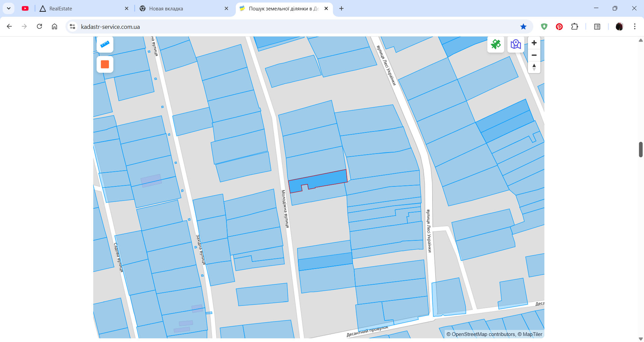Screen dimensions: 644x342
Task: Open Chrome's three-dot menu
Action: click(635, 26)
